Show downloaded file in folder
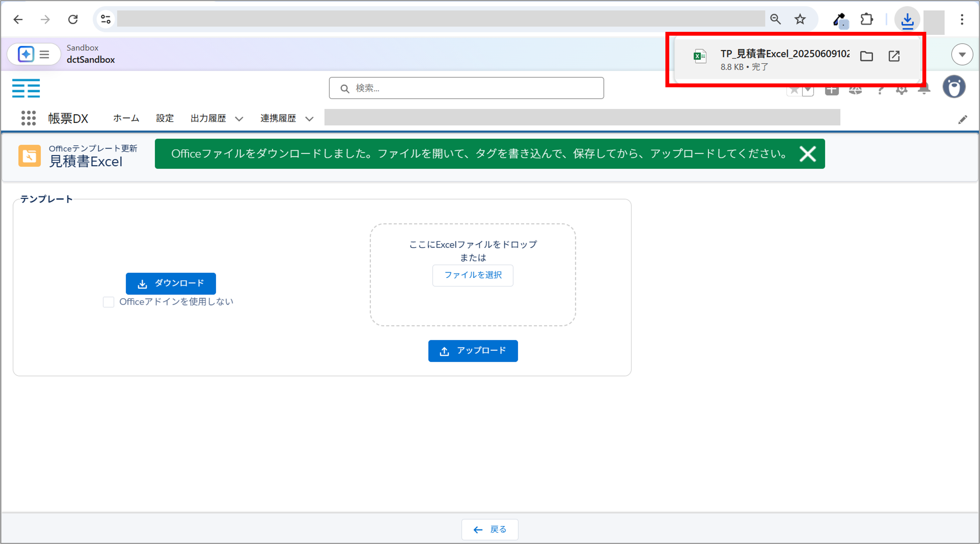 coord(866,56)
